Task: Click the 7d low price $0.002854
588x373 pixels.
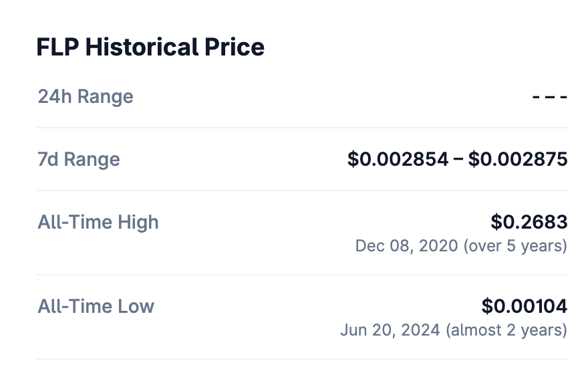Action: (x=398, y=160)
